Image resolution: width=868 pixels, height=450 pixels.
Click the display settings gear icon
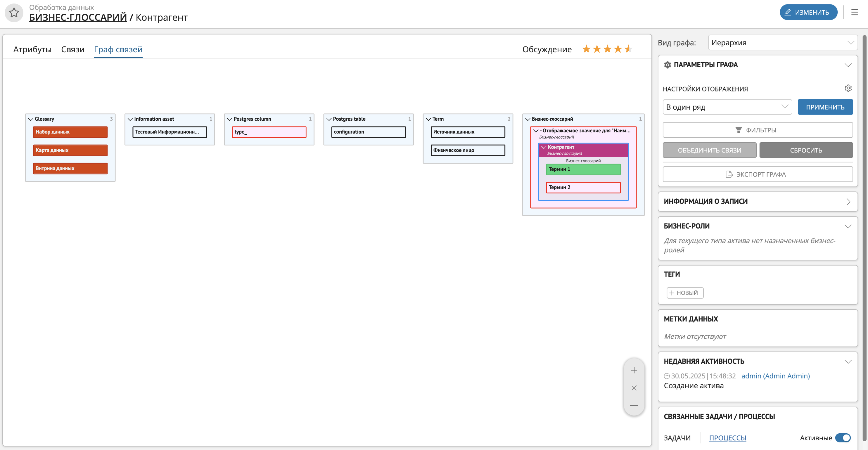click(x=848, y=88)
